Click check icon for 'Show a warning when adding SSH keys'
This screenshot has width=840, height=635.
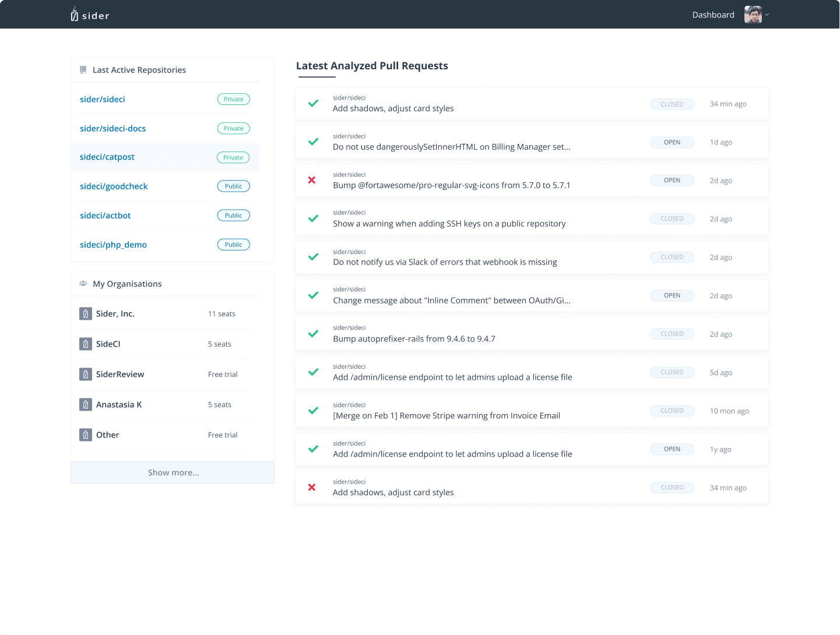[313, 218]
